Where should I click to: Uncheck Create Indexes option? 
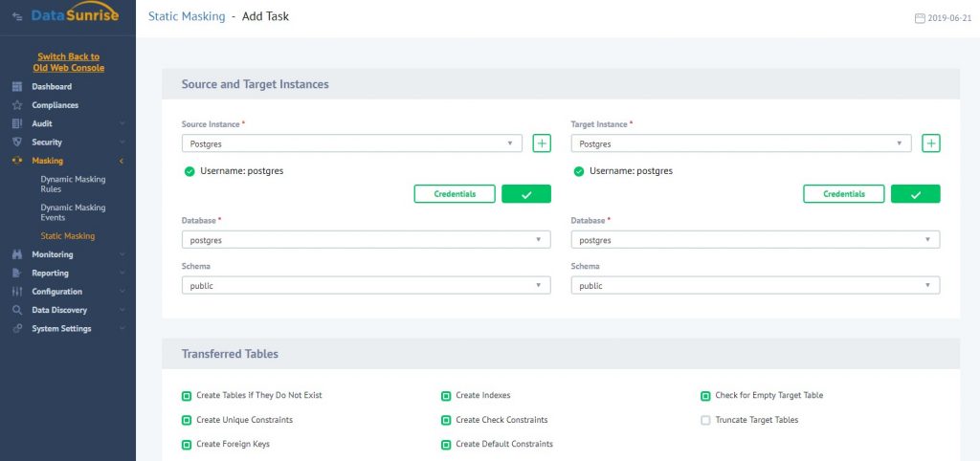click(446, 395)
